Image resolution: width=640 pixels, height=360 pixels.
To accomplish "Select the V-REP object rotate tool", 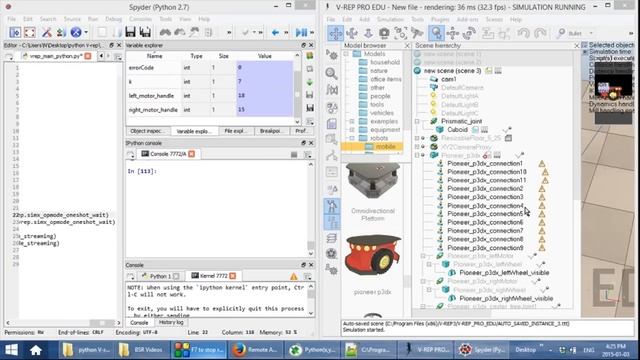I will click(x=469, y=33).
